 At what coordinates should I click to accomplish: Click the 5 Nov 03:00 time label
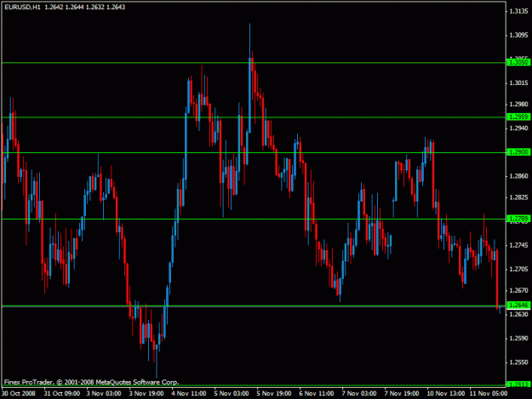tap(232, 394)
